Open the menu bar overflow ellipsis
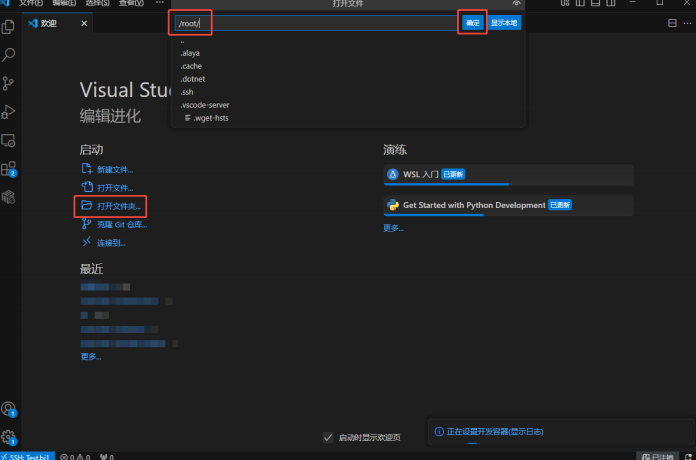 159,3
